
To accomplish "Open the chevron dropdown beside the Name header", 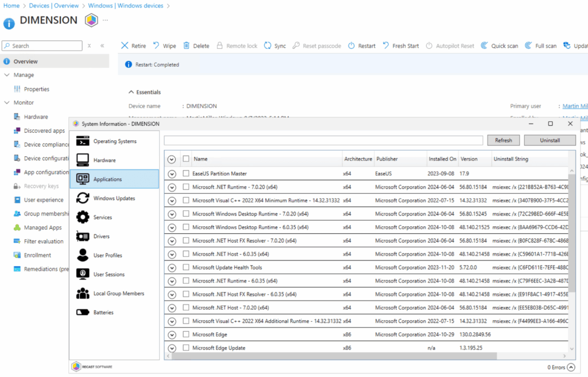I will 171,159.
